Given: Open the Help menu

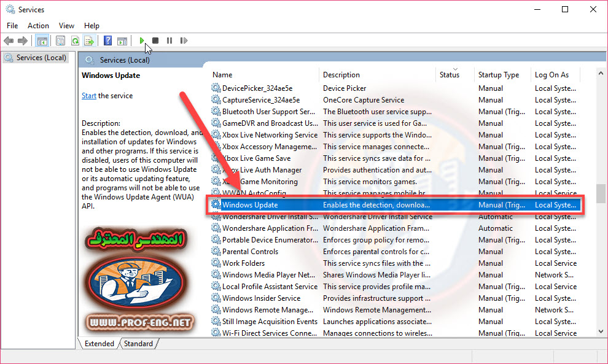Looking at the screenshot, I should click(x=92, y=26).
